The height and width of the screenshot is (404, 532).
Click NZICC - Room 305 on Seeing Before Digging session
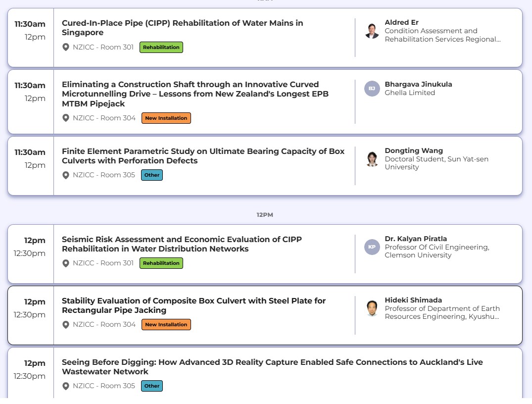[104, 386]
